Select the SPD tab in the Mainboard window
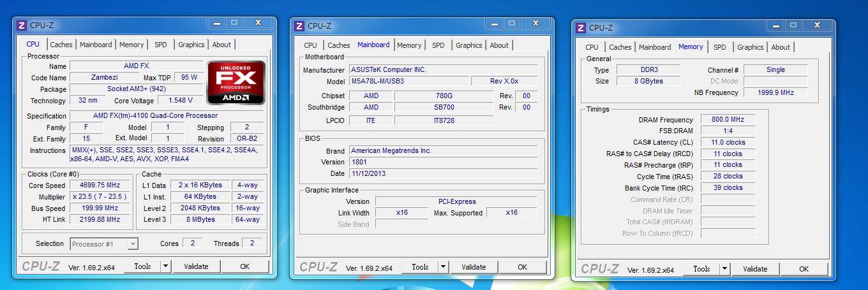Image resolution: width=868 pixels, height=290 pixels. coord(438,45)
